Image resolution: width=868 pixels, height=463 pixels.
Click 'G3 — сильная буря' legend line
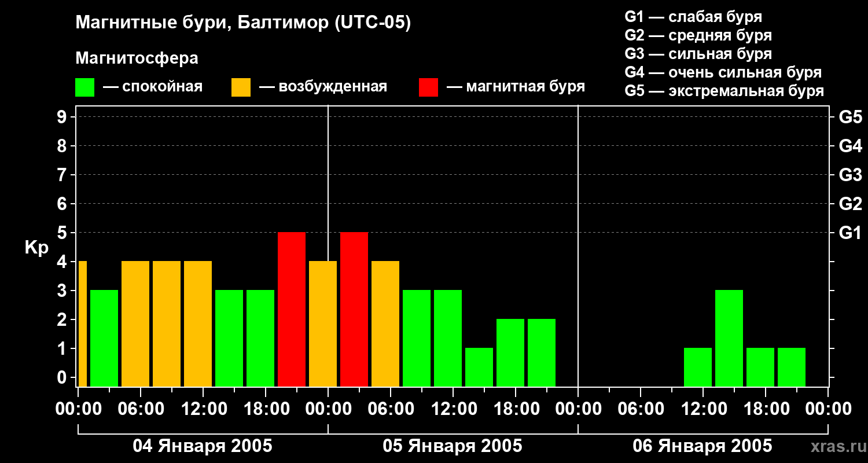[698, 54]
